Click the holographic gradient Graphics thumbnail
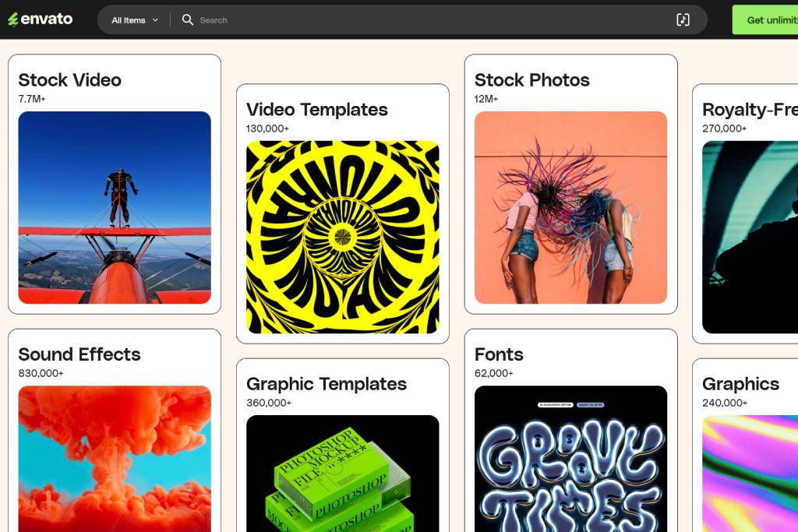Screen dimensions: 798x532 750,474
